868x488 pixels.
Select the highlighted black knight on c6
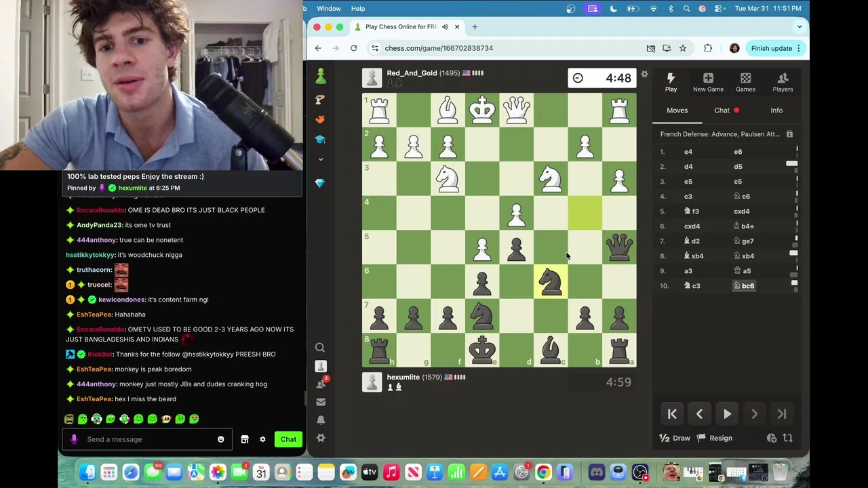[551, 281]
